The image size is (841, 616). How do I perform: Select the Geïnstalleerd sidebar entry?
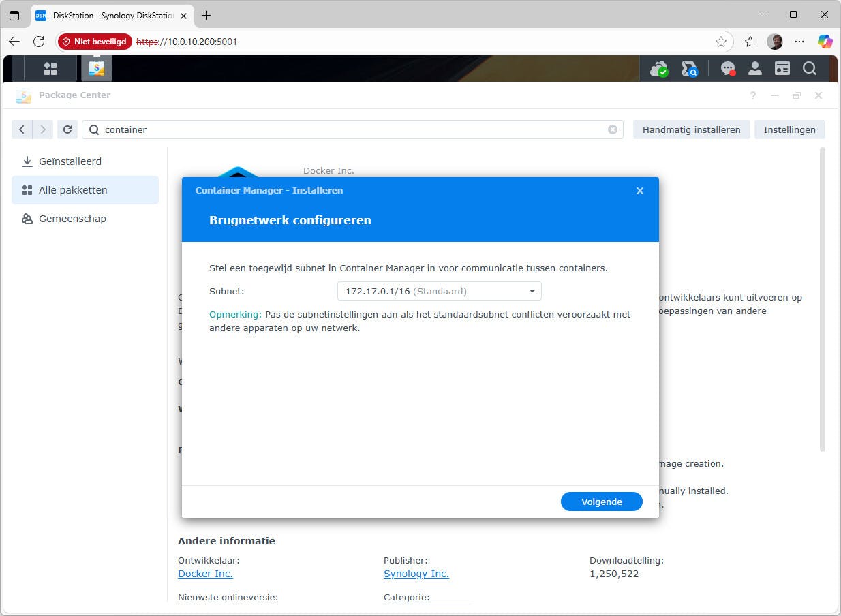click(x=70, y=161)
